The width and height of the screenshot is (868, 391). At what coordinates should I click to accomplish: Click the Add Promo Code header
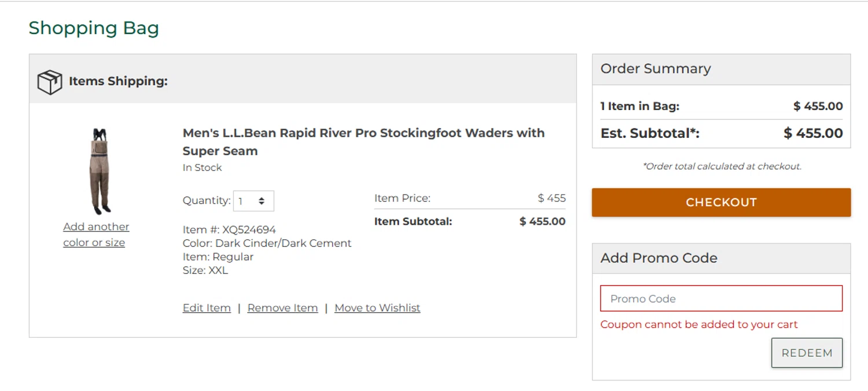(x=659, y=258)
